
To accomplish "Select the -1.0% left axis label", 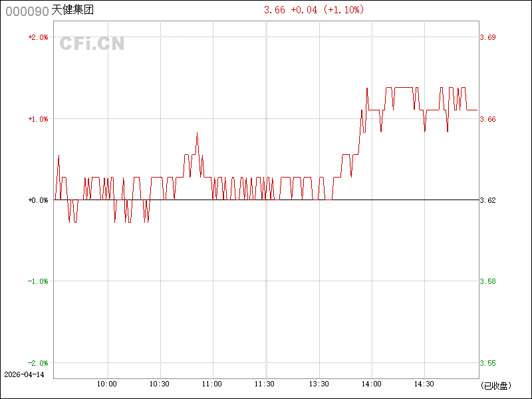I will point(38,281).
